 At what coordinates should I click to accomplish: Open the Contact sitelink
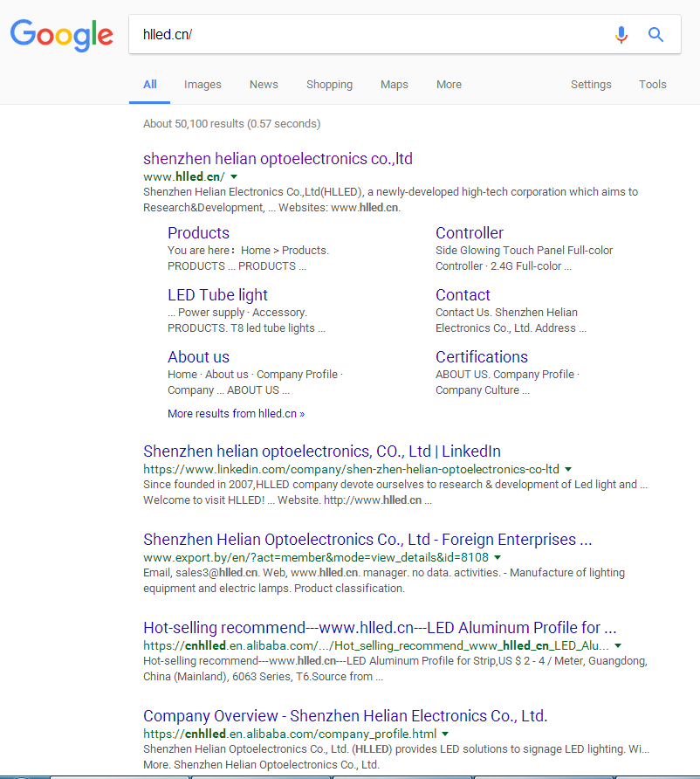click(463, 295)
